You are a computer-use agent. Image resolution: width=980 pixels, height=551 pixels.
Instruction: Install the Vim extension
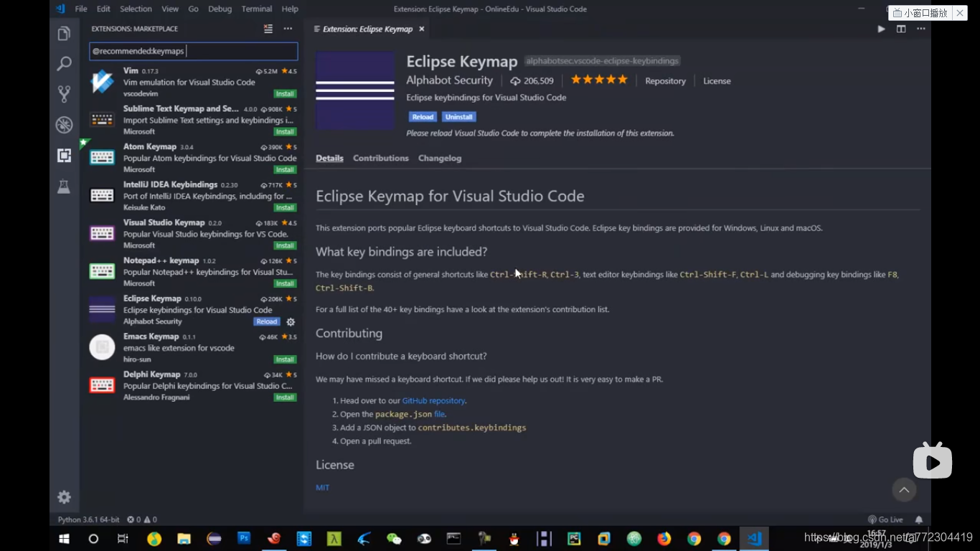tap(285, 94)
